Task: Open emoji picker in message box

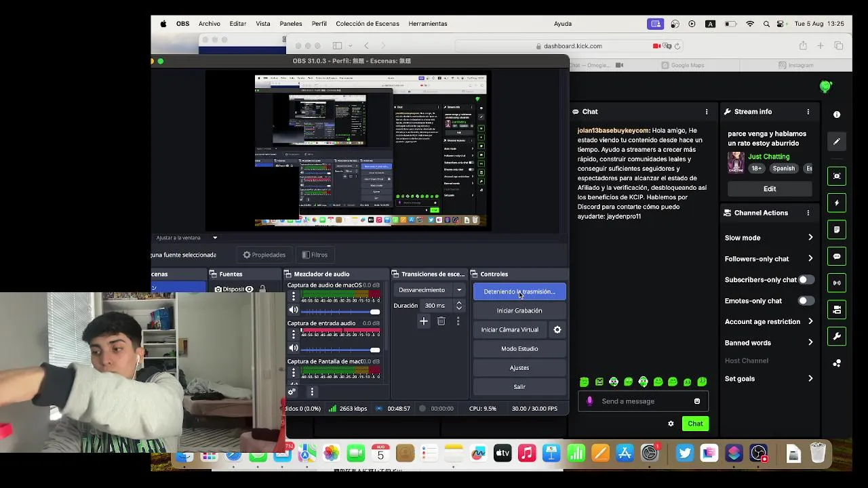Action: pyautogui.click(x=697, y=401)
